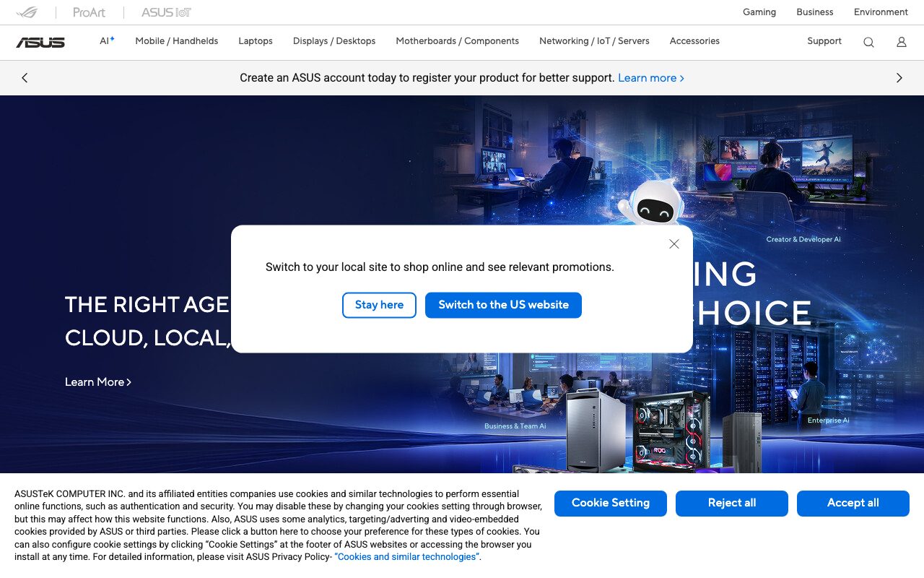
Task: Click Learn More on hero banner
Action: pos(98,382)
